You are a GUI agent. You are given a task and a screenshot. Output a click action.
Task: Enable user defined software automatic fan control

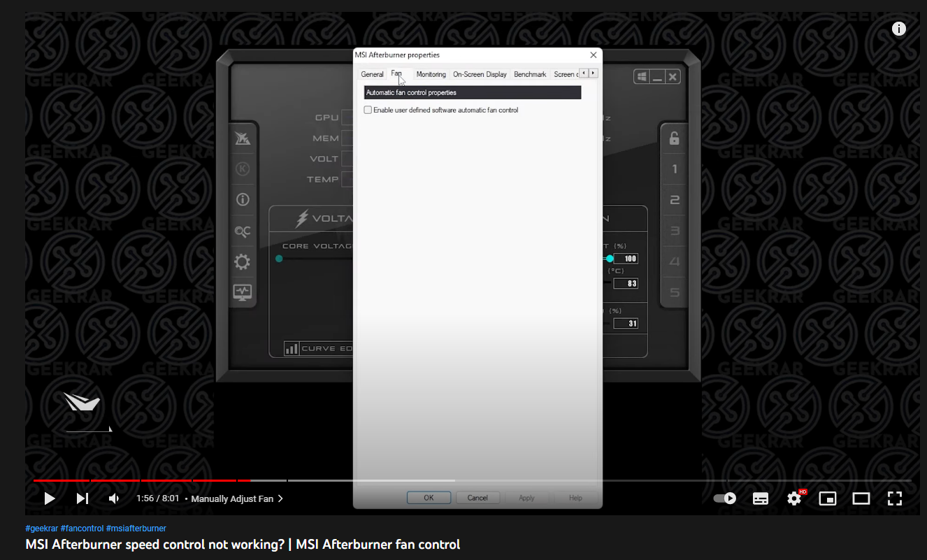click(368, 110)
